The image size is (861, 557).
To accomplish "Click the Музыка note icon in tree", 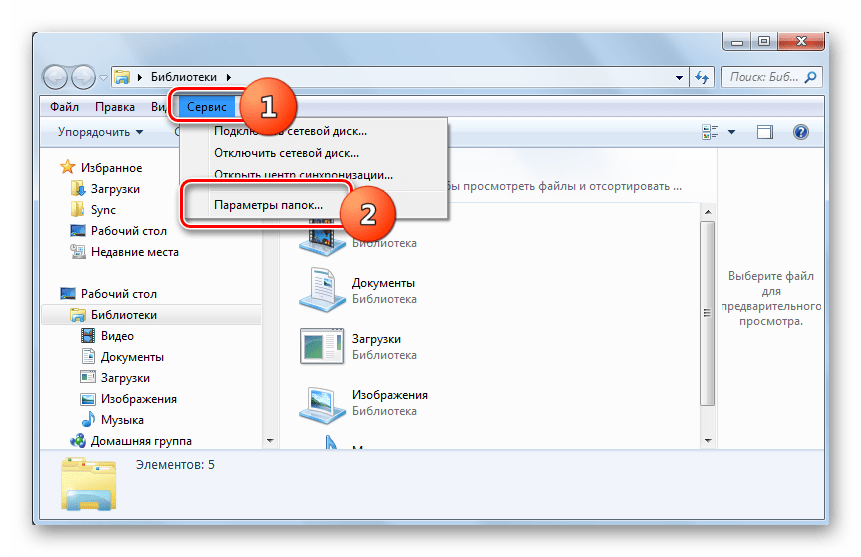I will tap(88, 419).
